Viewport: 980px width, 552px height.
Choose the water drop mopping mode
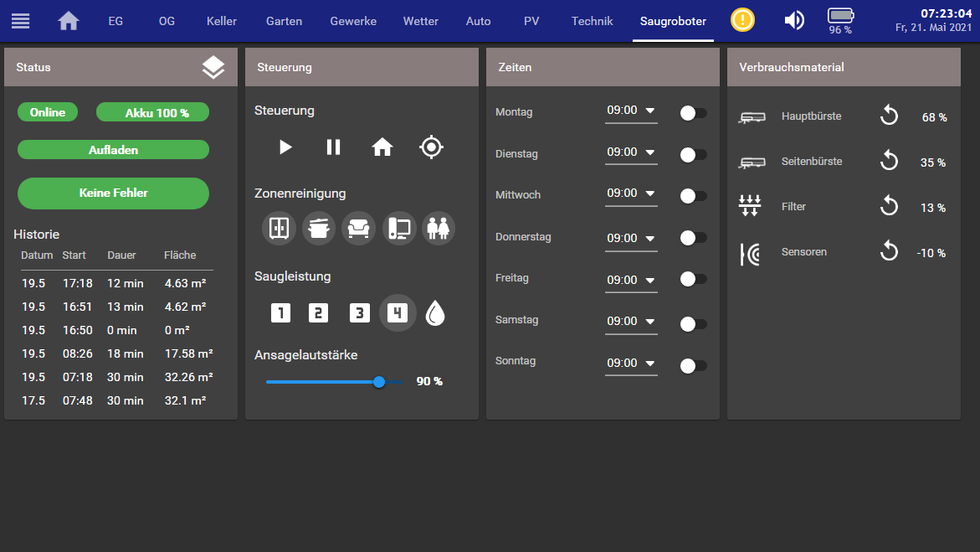[435, 313]
